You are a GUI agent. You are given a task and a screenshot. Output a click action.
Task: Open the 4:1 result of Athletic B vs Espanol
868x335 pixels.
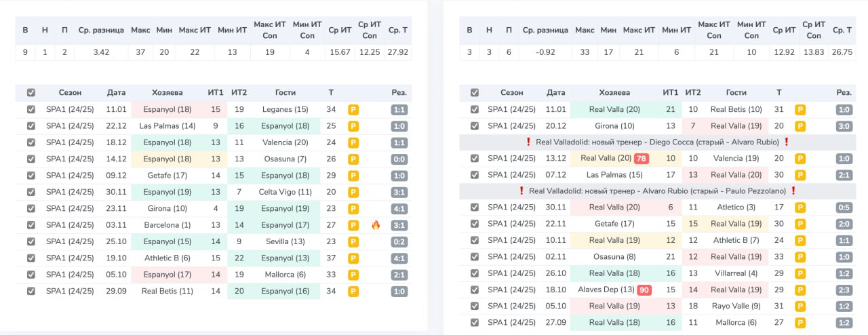(x=399, y=258)
